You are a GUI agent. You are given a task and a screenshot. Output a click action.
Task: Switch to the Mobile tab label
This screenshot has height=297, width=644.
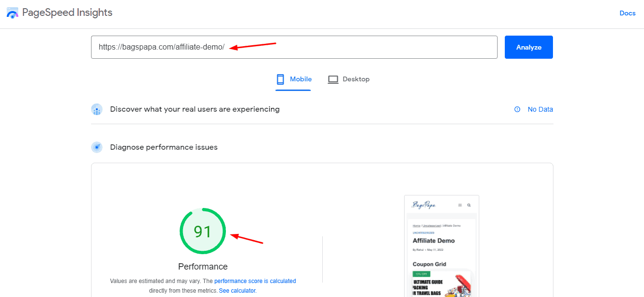pos(301,79)
